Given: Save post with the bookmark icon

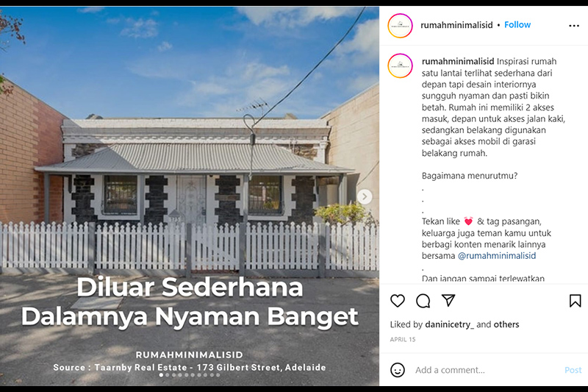Looking at the screenshot, I should point(575,301).
